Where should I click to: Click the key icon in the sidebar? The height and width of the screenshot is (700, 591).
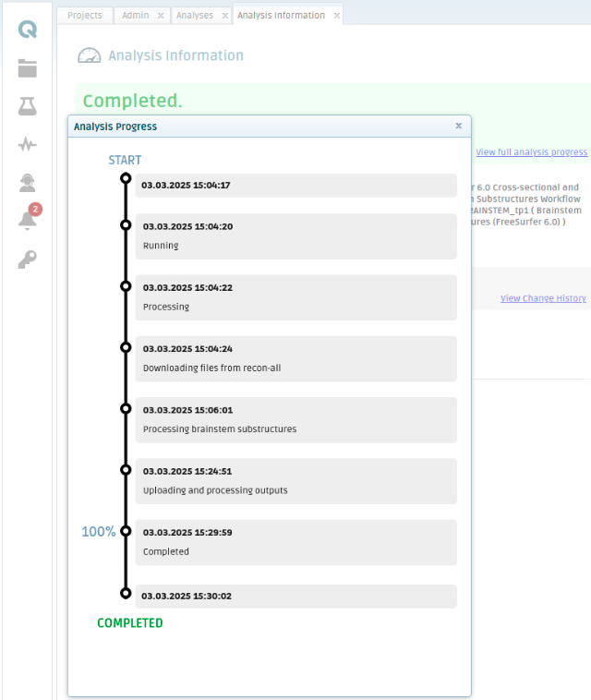(28, 259)
